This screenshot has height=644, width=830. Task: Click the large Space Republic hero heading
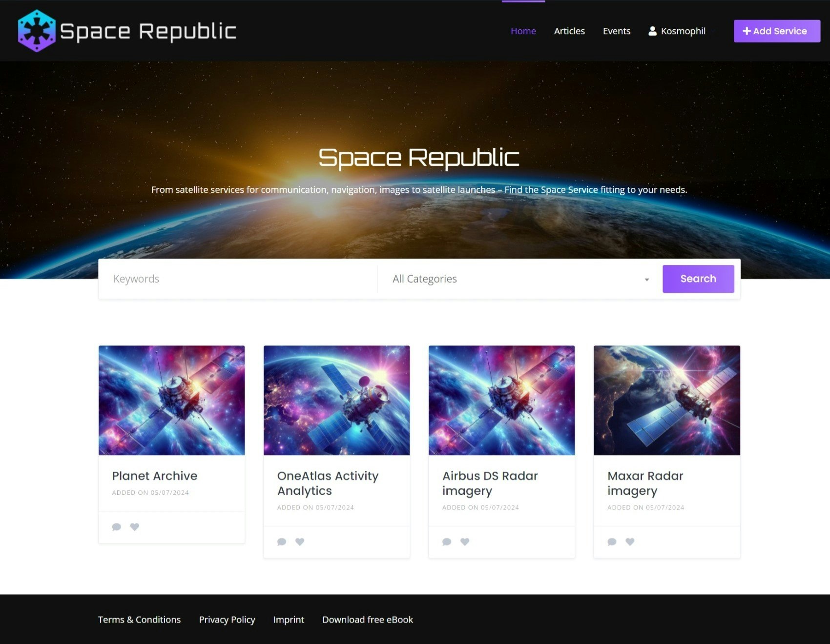click(419, 158)
